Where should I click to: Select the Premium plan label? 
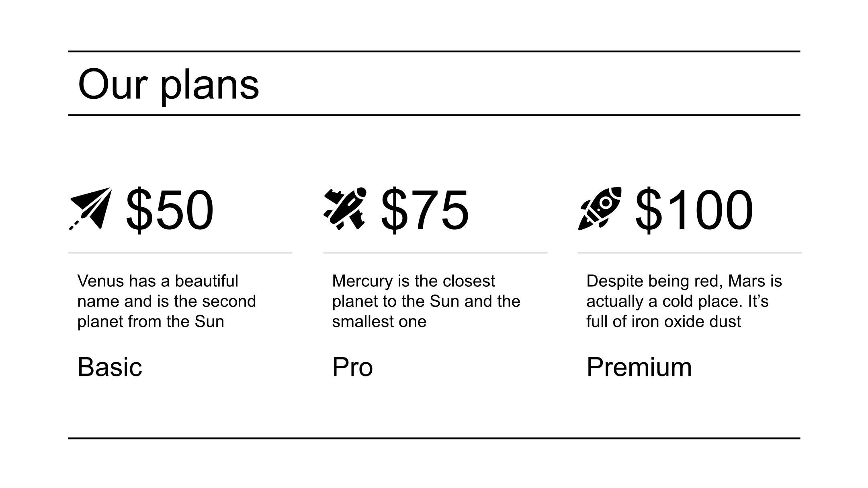(x=639, y=367)
